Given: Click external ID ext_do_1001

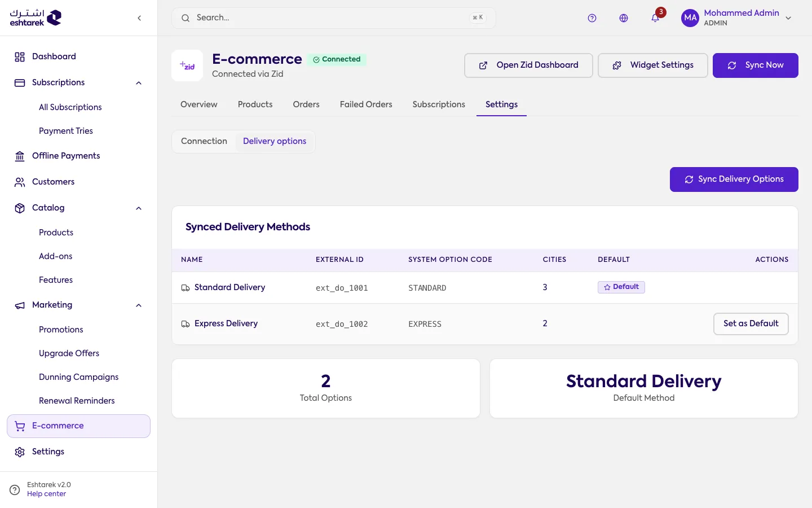Looking at the screenshot, I should point(342,288).
